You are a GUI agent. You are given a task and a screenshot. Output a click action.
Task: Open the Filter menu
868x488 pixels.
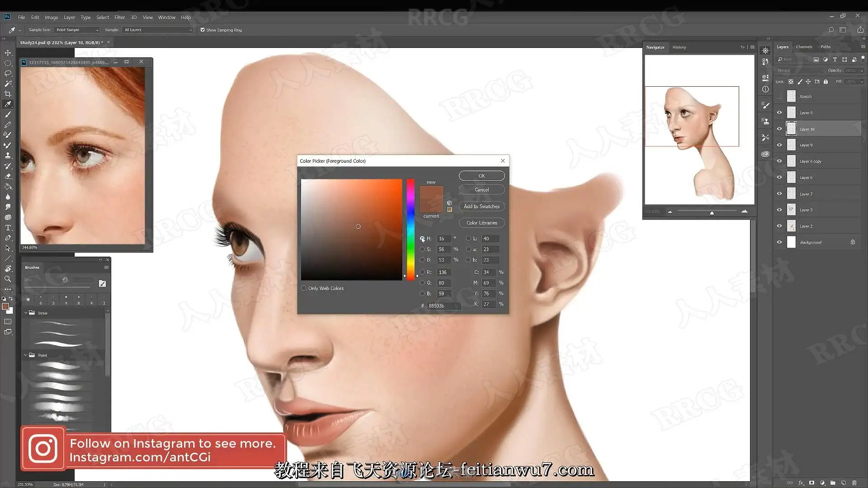pyautogui.click(x=119, y=17)
